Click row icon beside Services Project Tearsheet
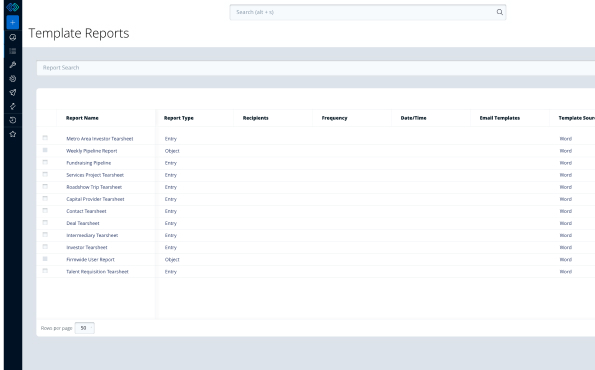The image size is (595, 370). coord(45,175)
